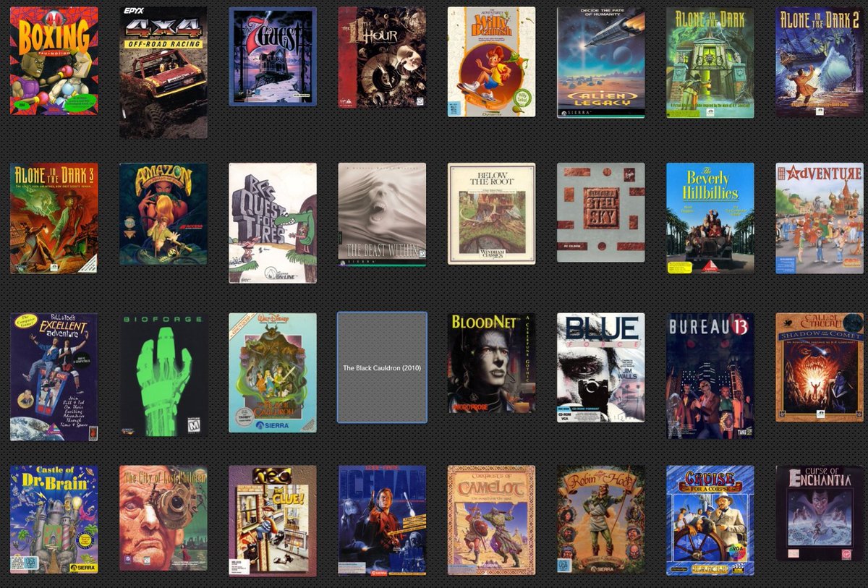Open the Beverly Hillbillies game cover
The height and width of the screenshot is (588, 868).
(710, 218)
